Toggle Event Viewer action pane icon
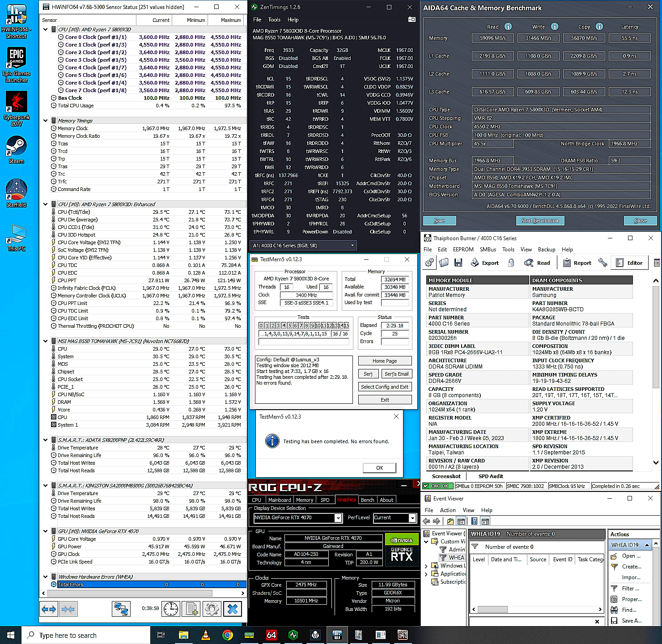This screenshot has height=644, width=662. coord(485,521)
